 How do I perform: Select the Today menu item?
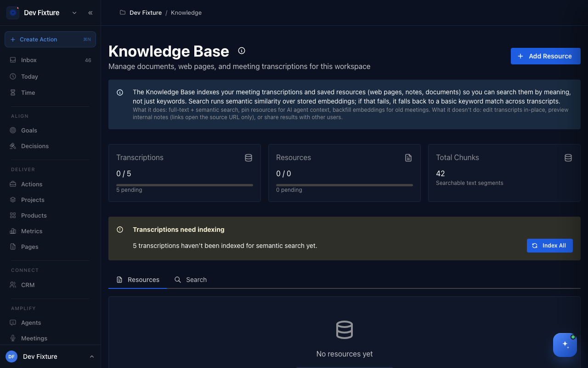(x=50, y=76)
